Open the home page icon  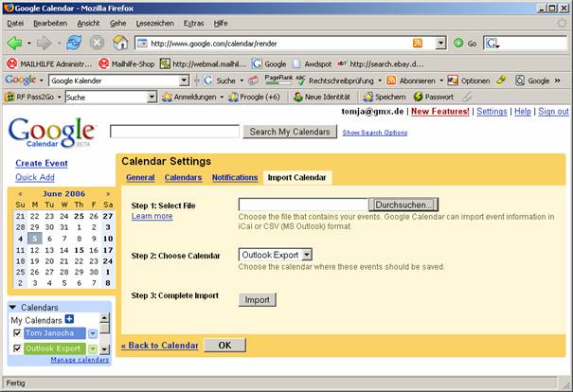click(120, 44)
